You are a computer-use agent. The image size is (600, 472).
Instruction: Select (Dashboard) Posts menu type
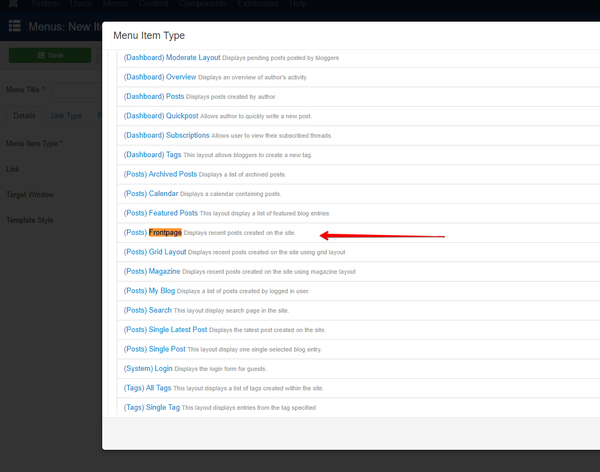tap(154, 96)
